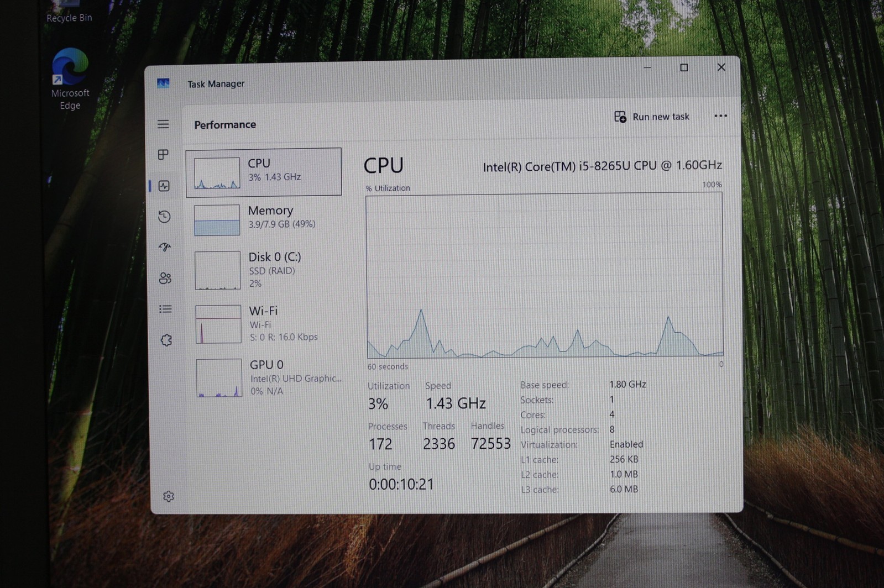Click the 60 seconds graph axis label

click(388, 366)
